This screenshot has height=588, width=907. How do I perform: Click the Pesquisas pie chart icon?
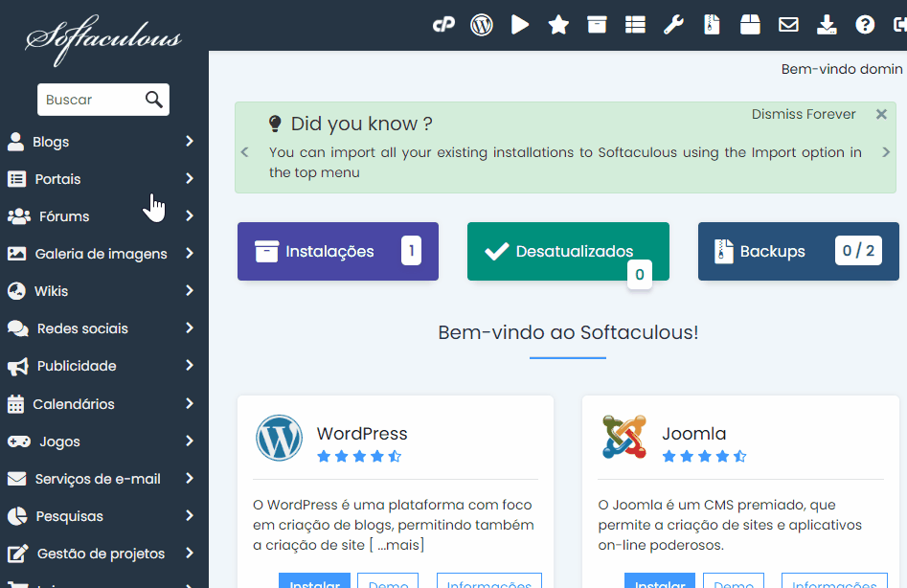(17, 516)
